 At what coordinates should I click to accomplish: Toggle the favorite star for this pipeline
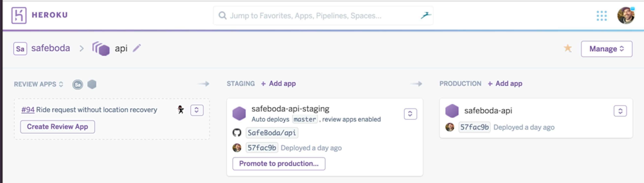[x=568, y=48]
